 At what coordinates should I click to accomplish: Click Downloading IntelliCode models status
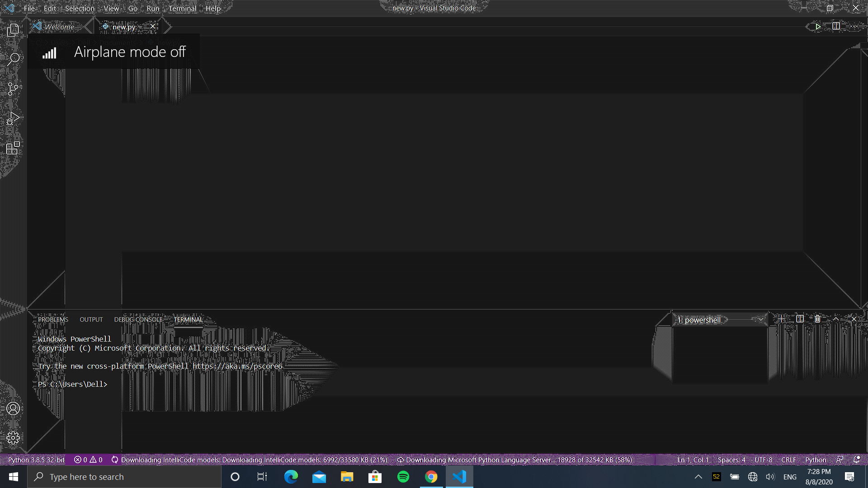click(x=250, y=460)
